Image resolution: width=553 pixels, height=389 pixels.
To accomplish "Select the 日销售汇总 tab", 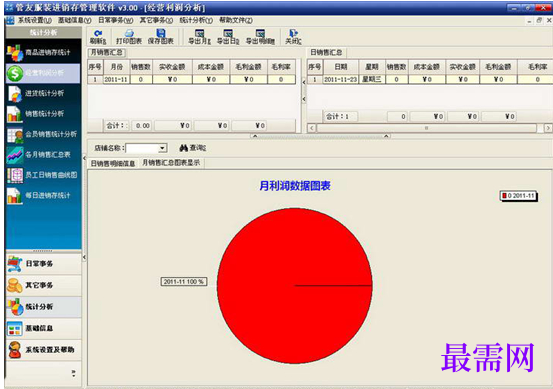I will click(x=326, y=53).
